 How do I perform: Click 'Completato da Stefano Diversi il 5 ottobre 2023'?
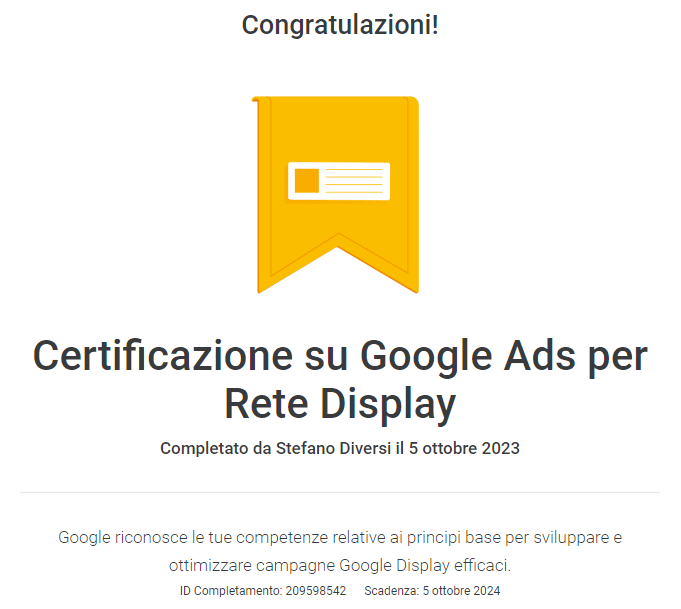point(340,448)
